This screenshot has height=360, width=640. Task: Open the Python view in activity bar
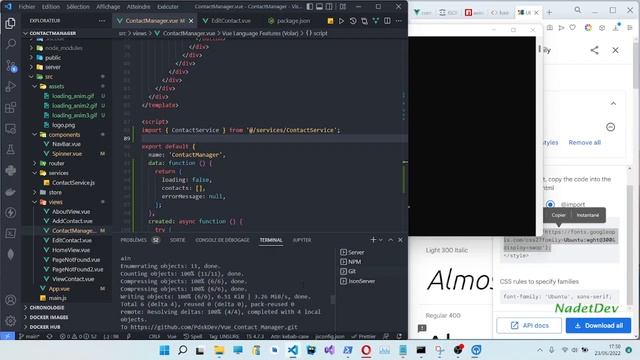tap(11, 171)
